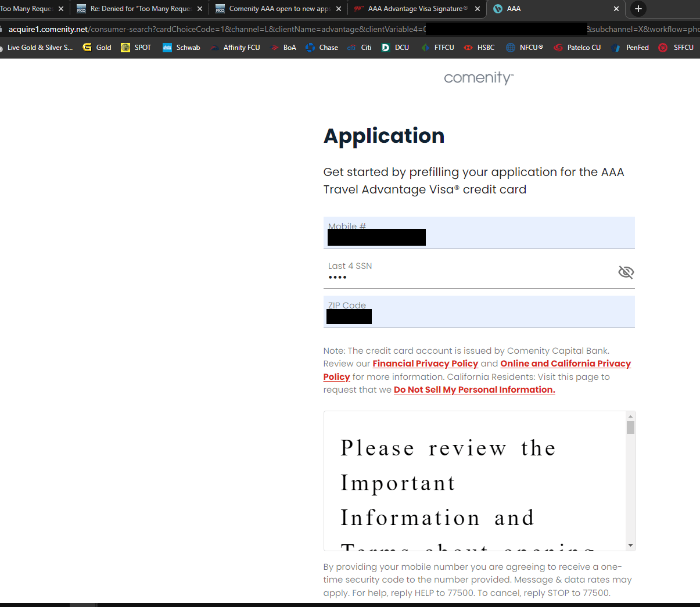Image resolution: width=700 pixels, height=607 pixels.
Task: Open the Chase bookmark
Action: click(322, 48)
